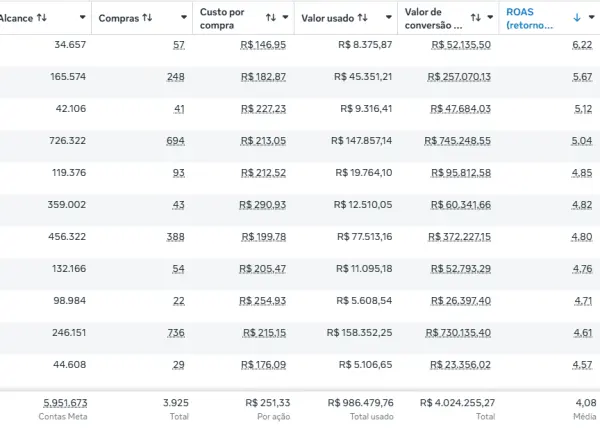The image size is (600, 434).
Task: Click the Valor de conversão header label
Action: pos(433,18)
